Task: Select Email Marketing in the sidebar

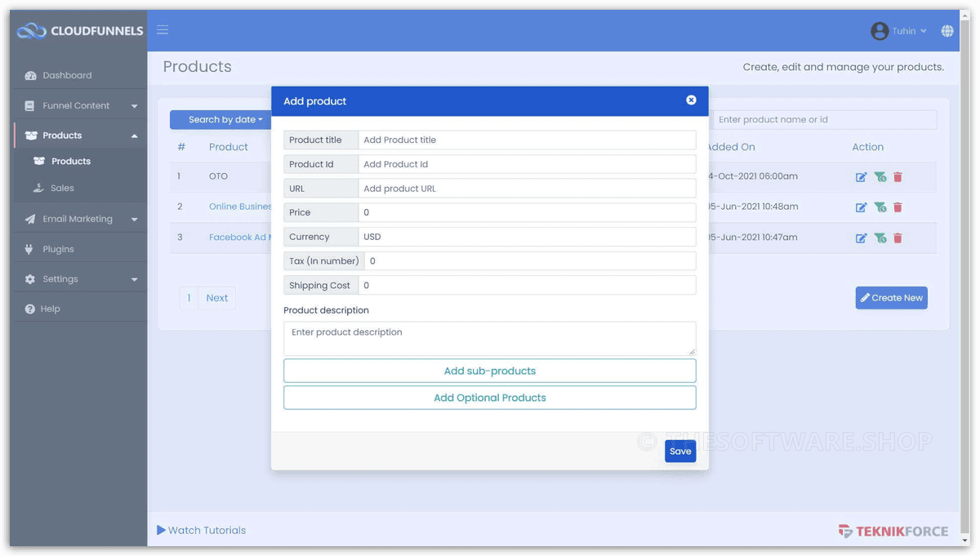Action: [x=78, y=219]
